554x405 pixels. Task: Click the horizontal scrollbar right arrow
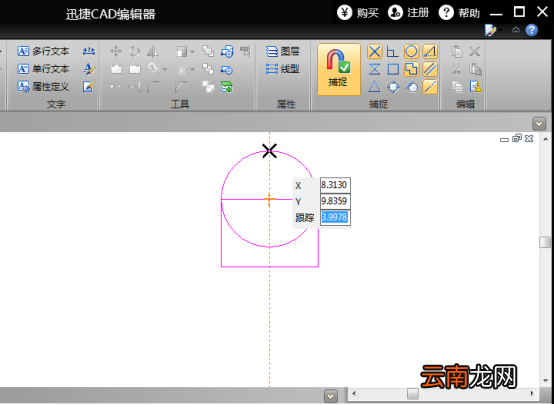532,394
